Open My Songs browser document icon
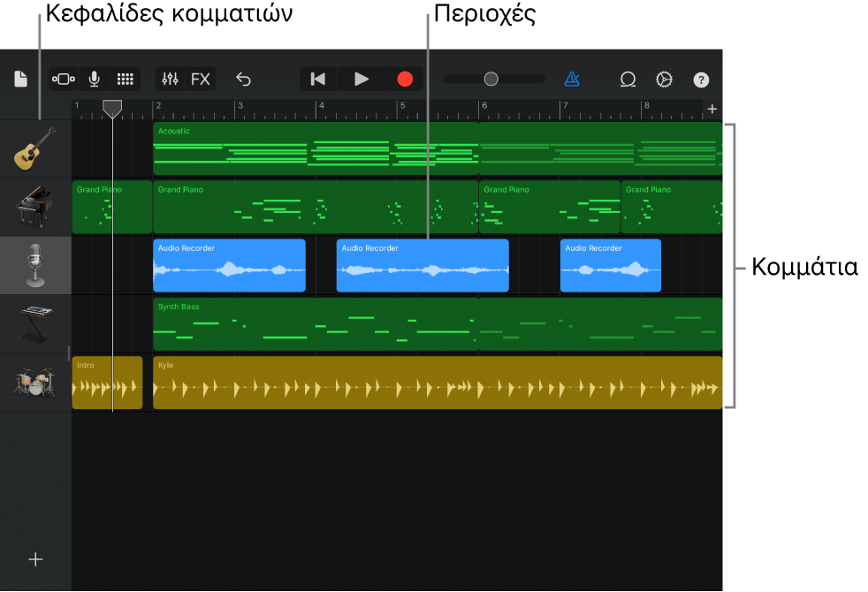 pyautogui.click(x=20, y=80)
